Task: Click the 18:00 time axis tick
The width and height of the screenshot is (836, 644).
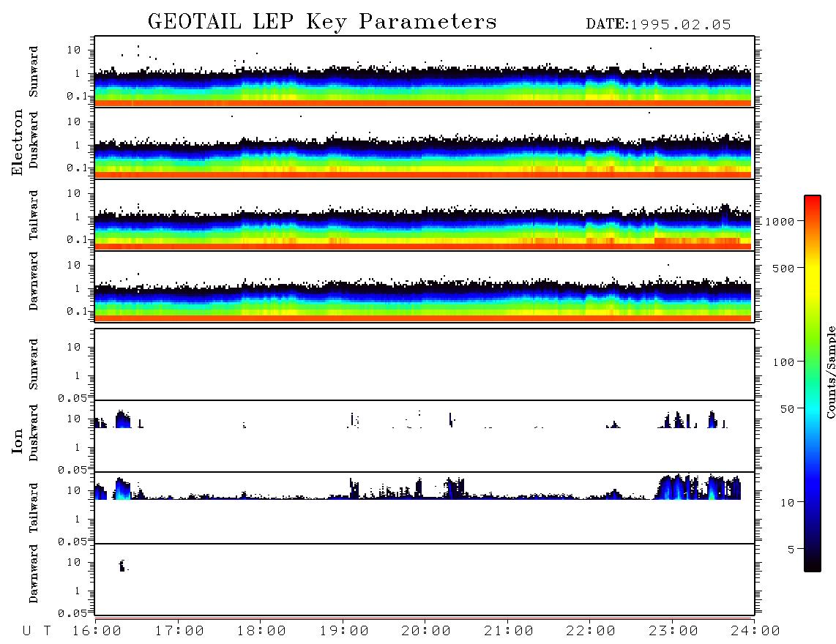Action: click(261, 631)
